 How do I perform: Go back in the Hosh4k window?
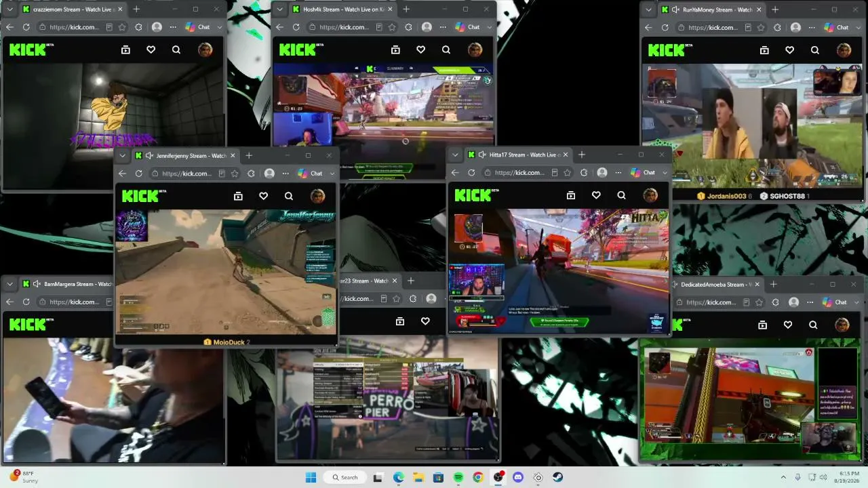(x=279, y=27)
